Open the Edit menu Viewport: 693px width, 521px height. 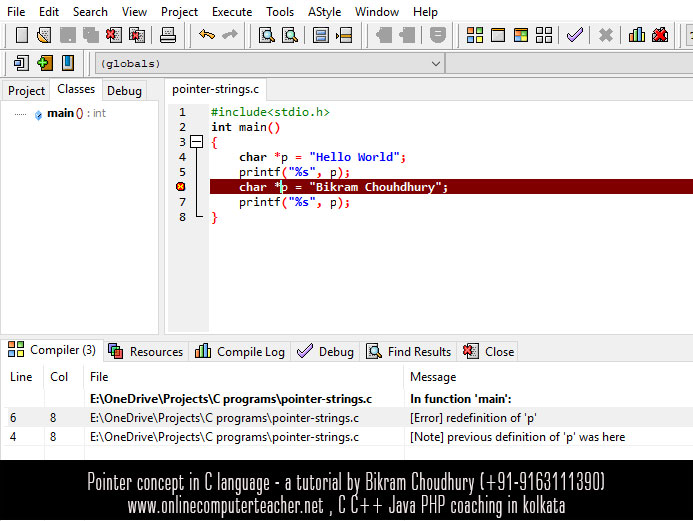point(49,11)
